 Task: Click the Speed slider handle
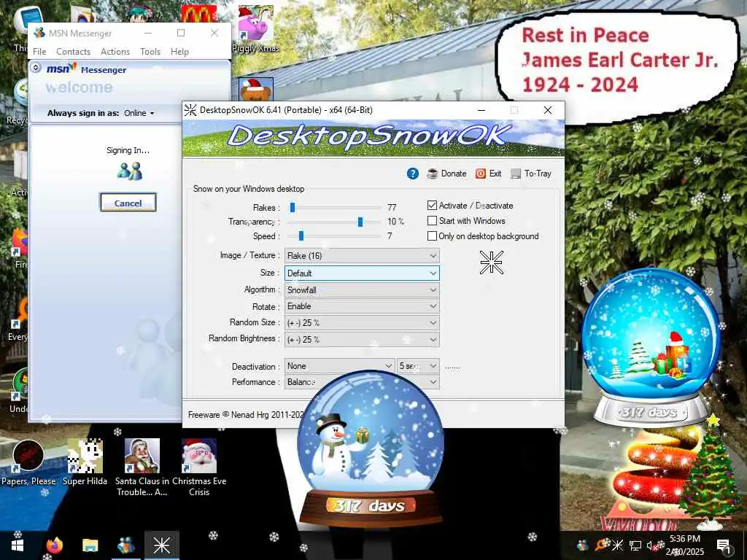point(301,236)
